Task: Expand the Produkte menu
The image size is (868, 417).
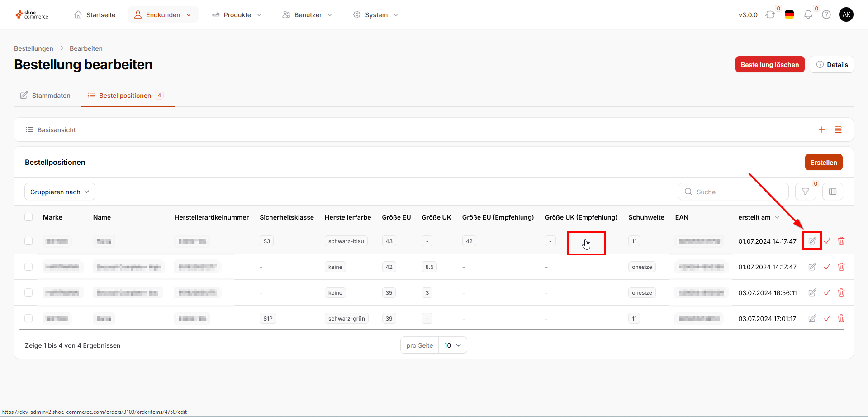Action: [x=237, y=15]
